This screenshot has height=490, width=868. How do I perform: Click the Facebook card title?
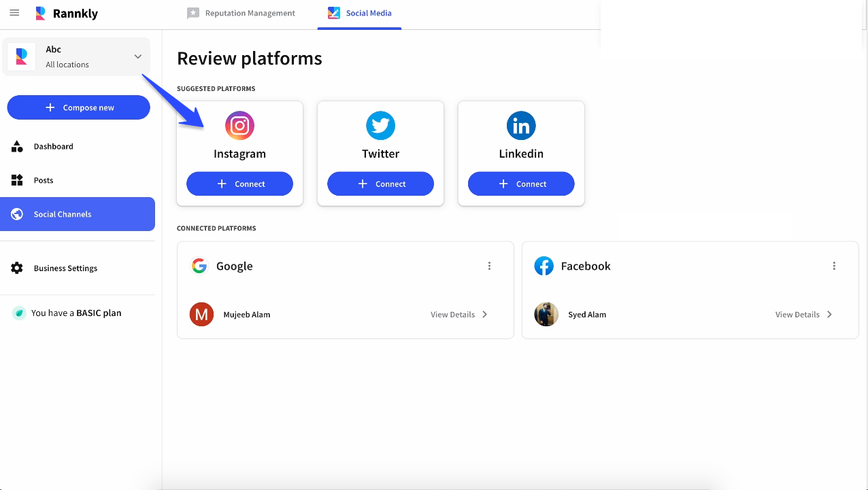coord(586,266)
